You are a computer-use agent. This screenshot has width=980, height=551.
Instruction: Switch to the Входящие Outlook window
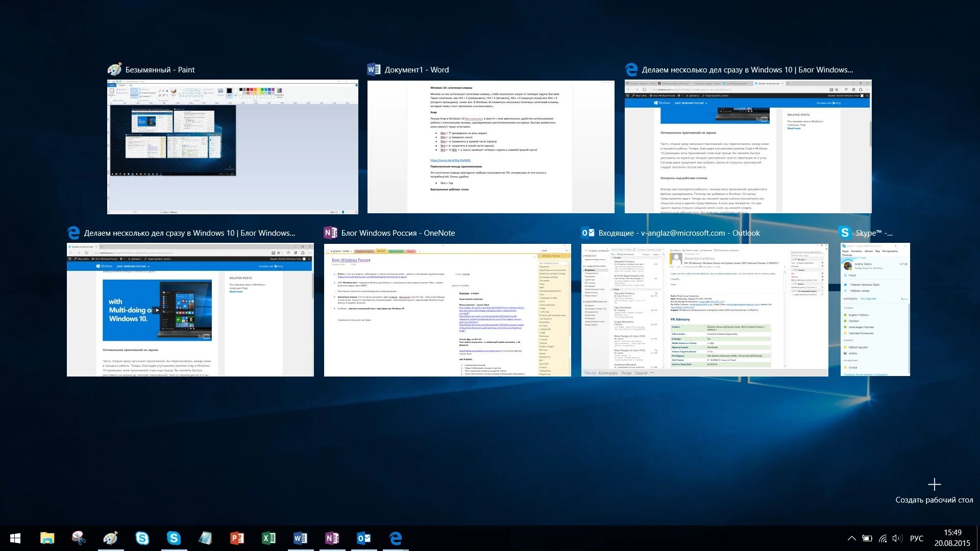pos(704,310)
